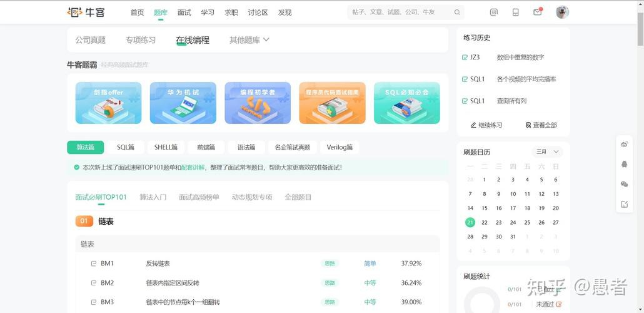Image resolution: width=644 pixels, height=313 pixels.
Task: Open 发现 in top navigation
Action: (284, 13)
